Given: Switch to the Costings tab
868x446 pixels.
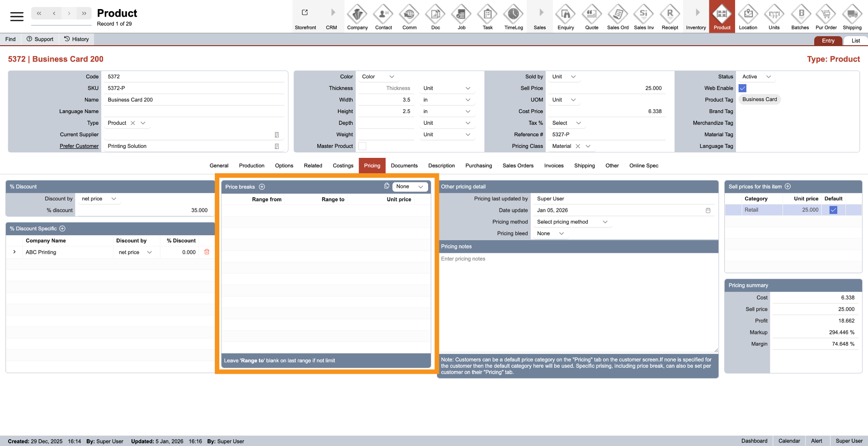Looking at the screenshot, I should click(343, 166).
